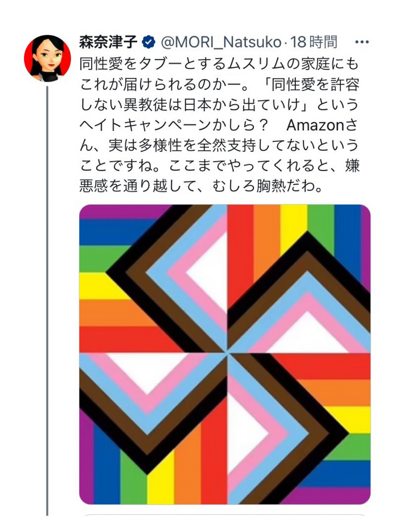This screenshot has height=532, width=395.
Task: Open the @MORI_Natsuko handle
Action: [220, 43]
